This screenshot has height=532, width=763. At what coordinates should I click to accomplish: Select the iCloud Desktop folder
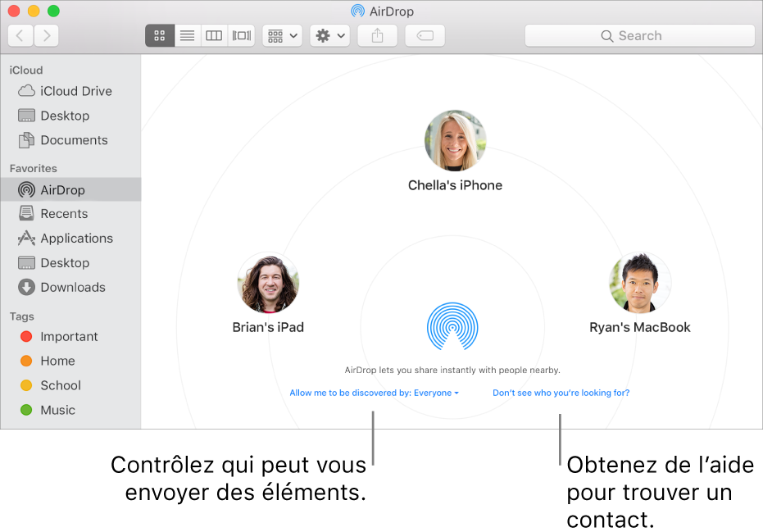tap(70, 116)
